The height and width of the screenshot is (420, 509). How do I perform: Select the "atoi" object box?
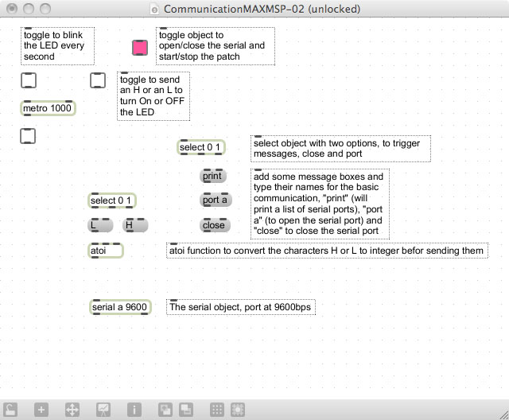coord(105,251)
